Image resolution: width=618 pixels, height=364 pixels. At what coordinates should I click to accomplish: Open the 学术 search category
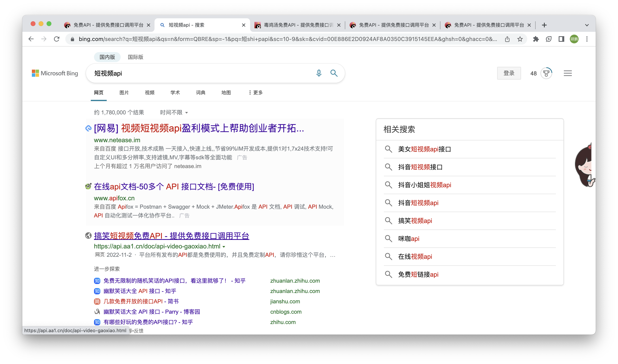click(175, 93)
